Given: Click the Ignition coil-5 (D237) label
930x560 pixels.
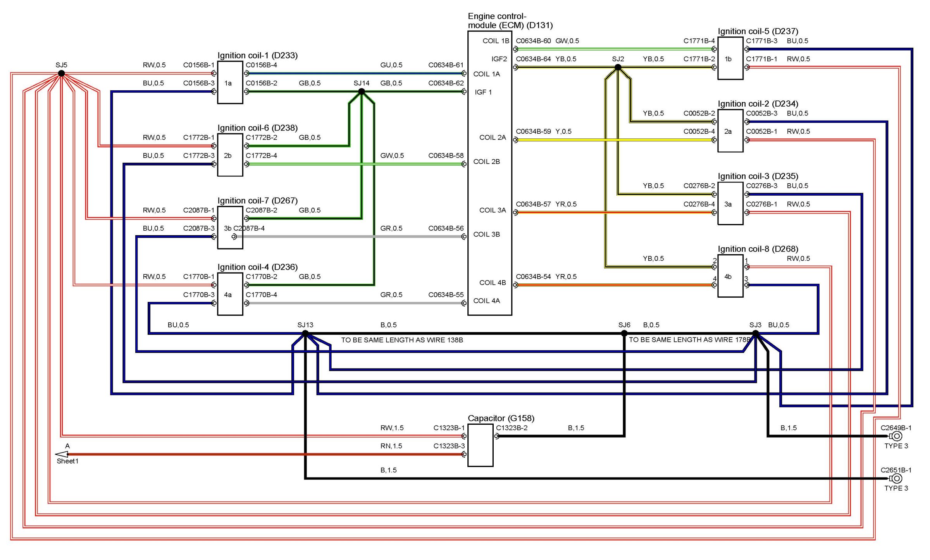Looking at the screenshot, I should [x=758, y=31].
